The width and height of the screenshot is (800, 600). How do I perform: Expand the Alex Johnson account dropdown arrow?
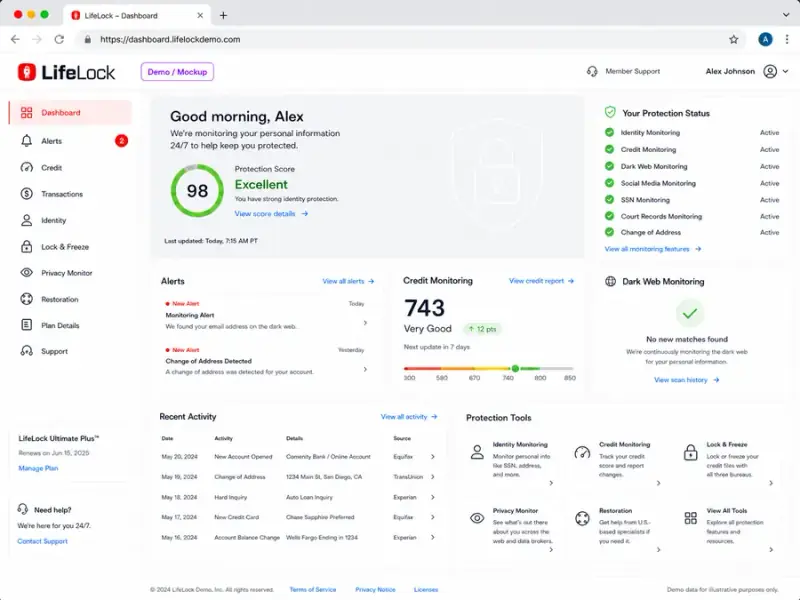pos(785,71)
